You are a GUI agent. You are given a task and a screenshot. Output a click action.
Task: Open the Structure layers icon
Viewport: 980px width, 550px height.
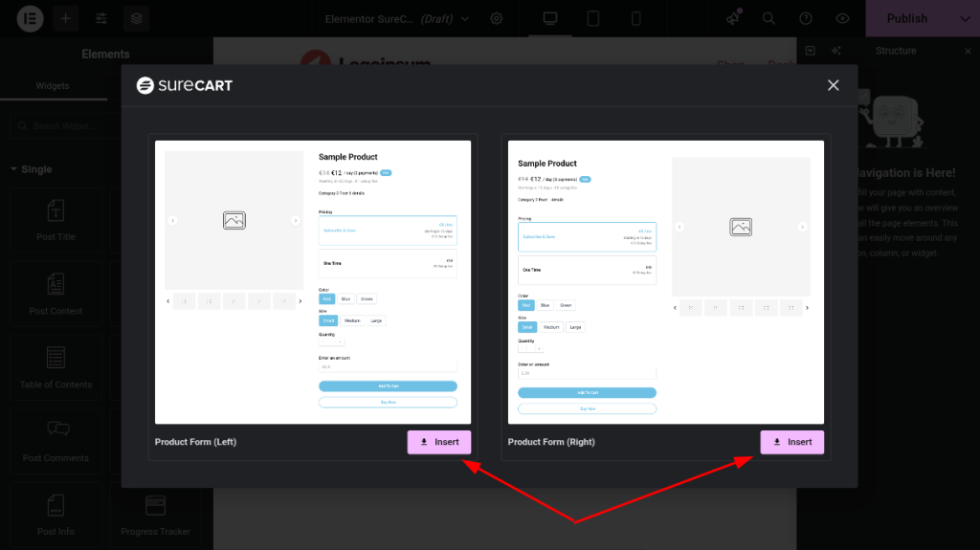click(x=137, y=18)
